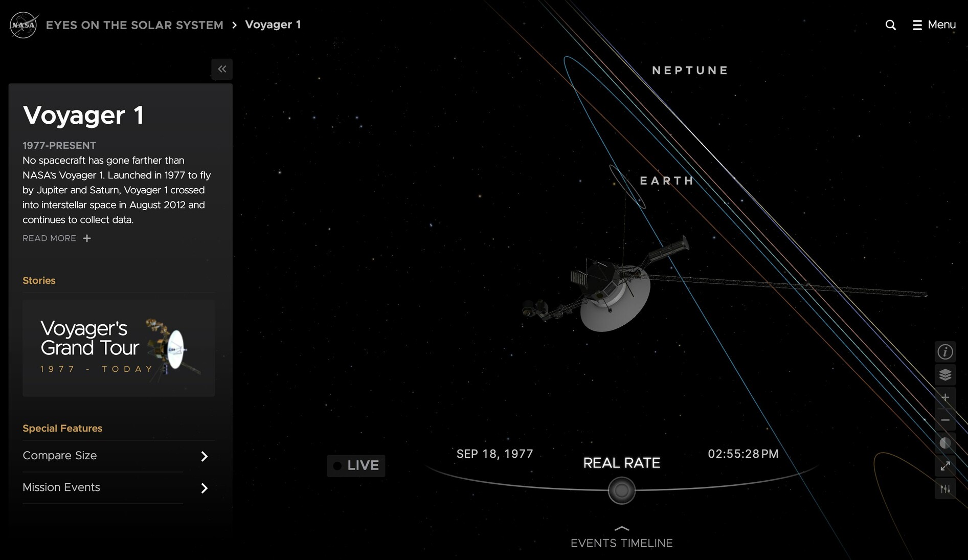Viewport: 968px width, 560px height.
Task: Open the settings sliders icon
Action: pyautogui.click(x=945, y=489)
